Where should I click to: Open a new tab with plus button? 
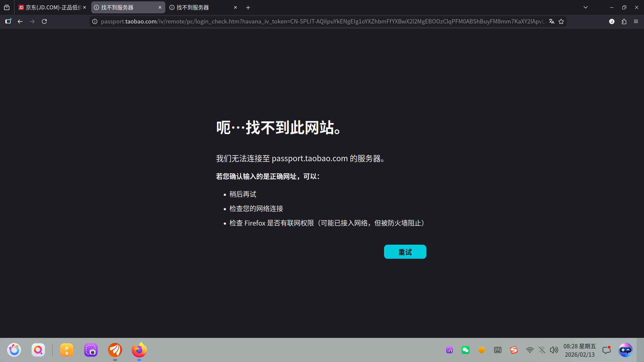(248, 7)
